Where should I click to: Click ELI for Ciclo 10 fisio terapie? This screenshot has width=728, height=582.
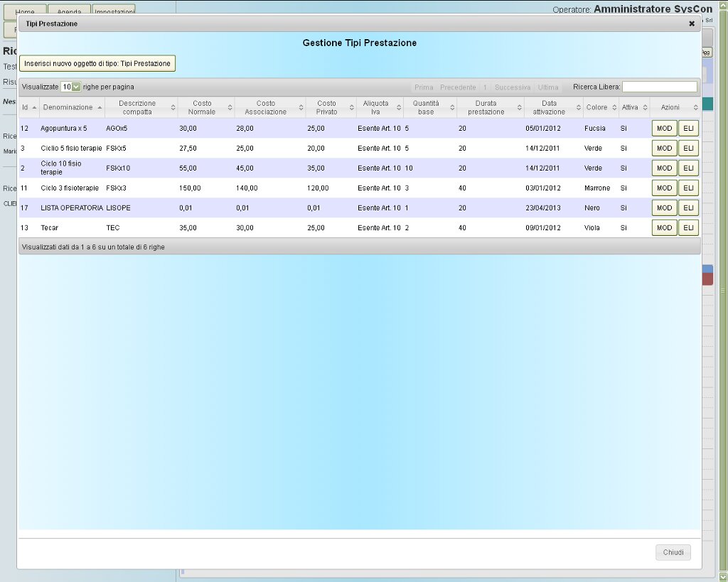click(x=688, y=168)
